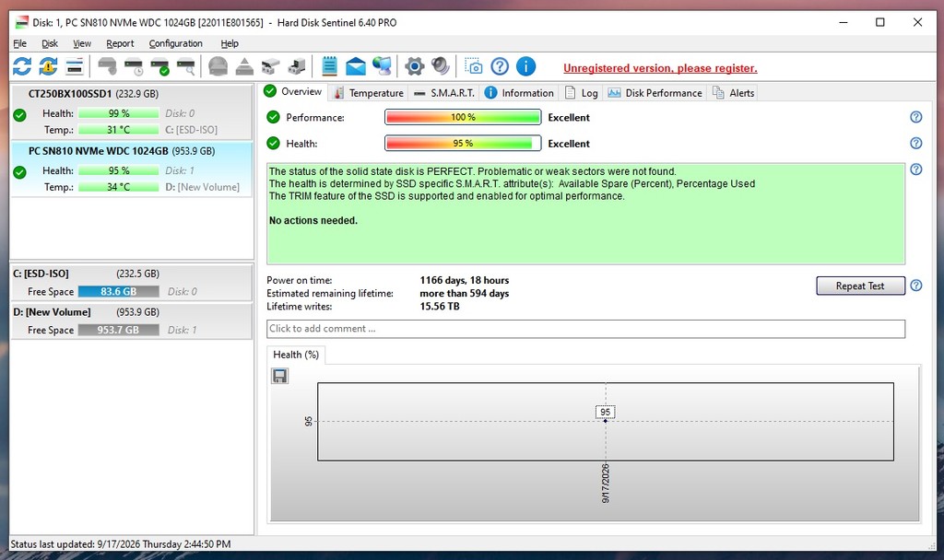Click the blue envelope email toolbar icon
Screen dimensions: 944x560
coord(355,66)
